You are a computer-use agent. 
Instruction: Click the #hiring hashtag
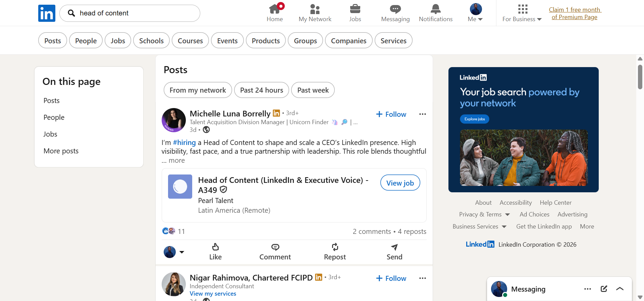[184, 143]
